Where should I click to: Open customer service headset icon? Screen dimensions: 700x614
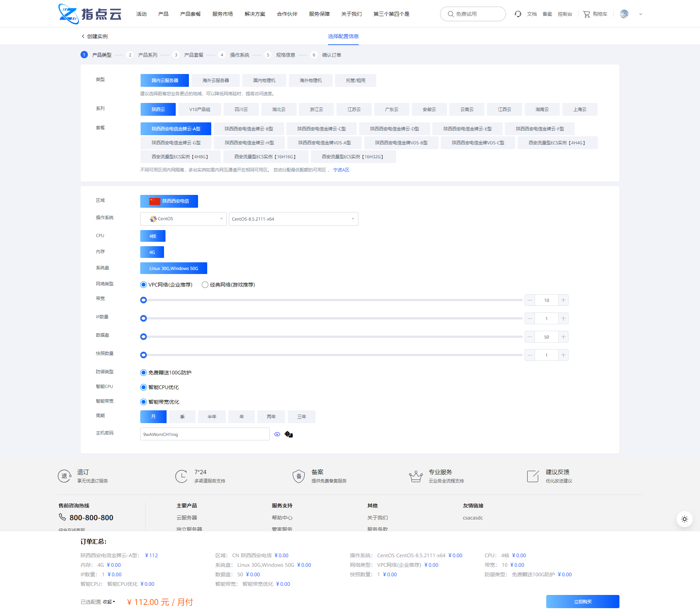click(518, 14)
